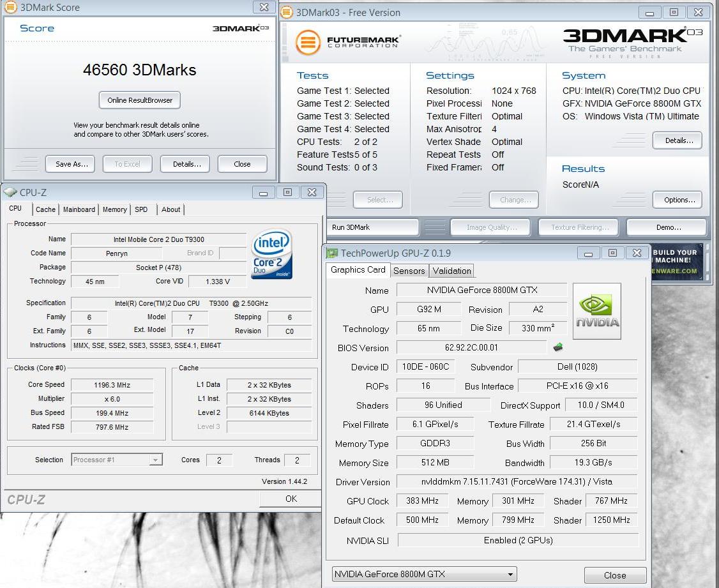Click the Select tests button
Viewport: 719px width, 588px height.
tap(378, 200)
